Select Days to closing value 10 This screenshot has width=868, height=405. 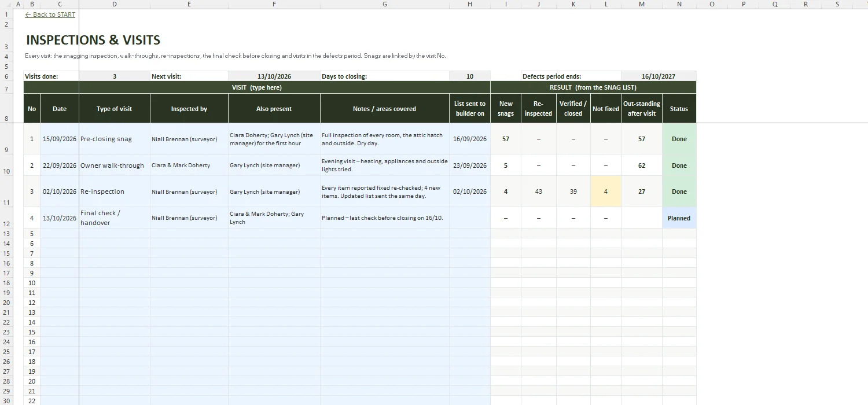click(470, 76)
